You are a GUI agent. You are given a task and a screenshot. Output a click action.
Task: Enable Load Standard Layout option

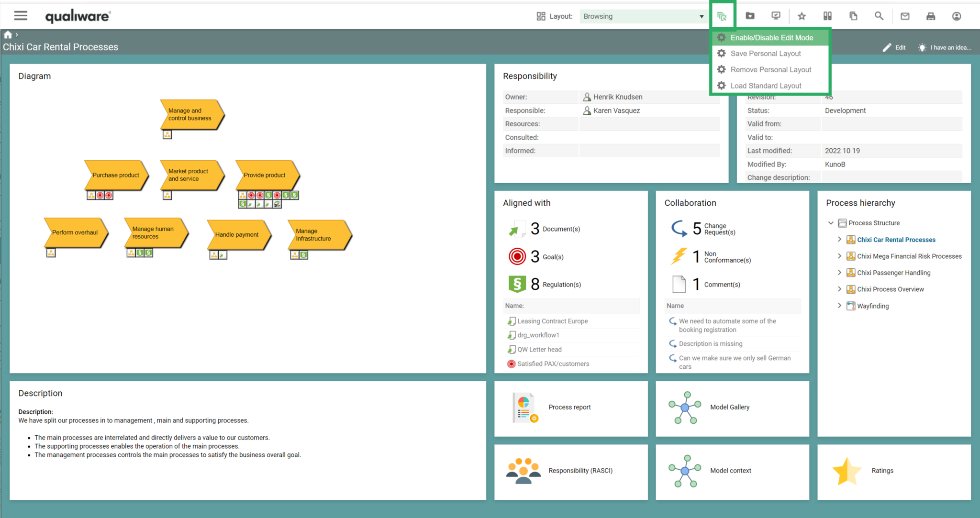(x=766, y=85)
